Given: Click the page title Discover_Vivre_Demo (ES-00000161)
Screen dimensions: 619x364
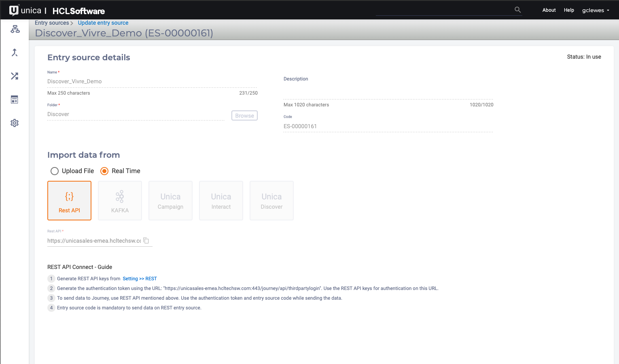Looking at the screenshot, I should pos(124,33).
